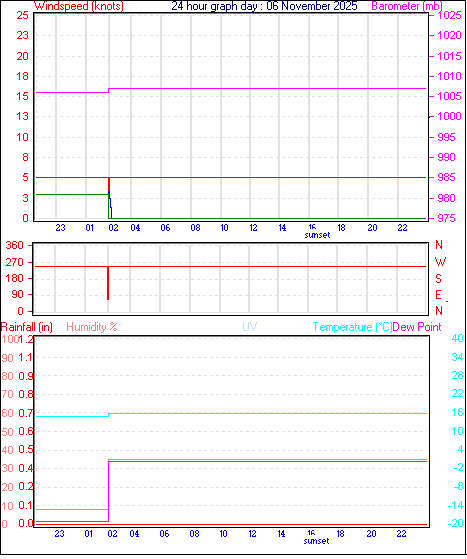The width and height of the screenshot is (467, 559).
Task: Click the 'S' compass direction label
Action: tap(438, 278)
